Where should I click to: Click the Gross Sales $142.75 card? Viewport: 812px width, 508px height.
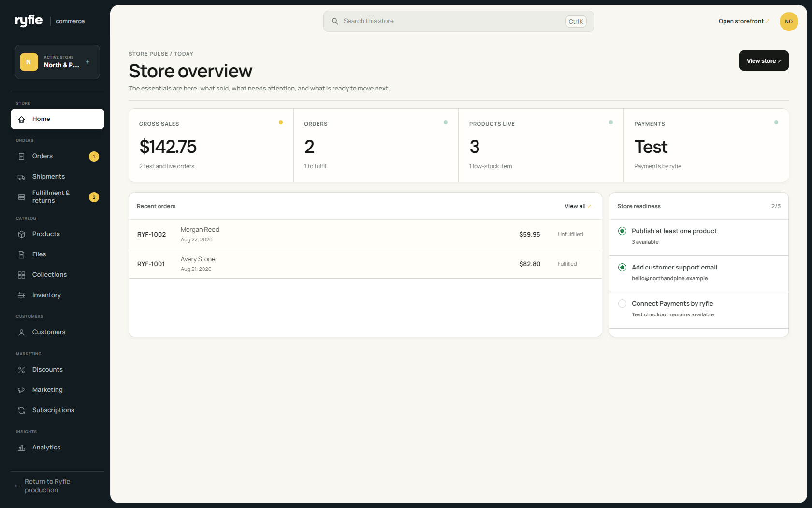click(211, 145)
